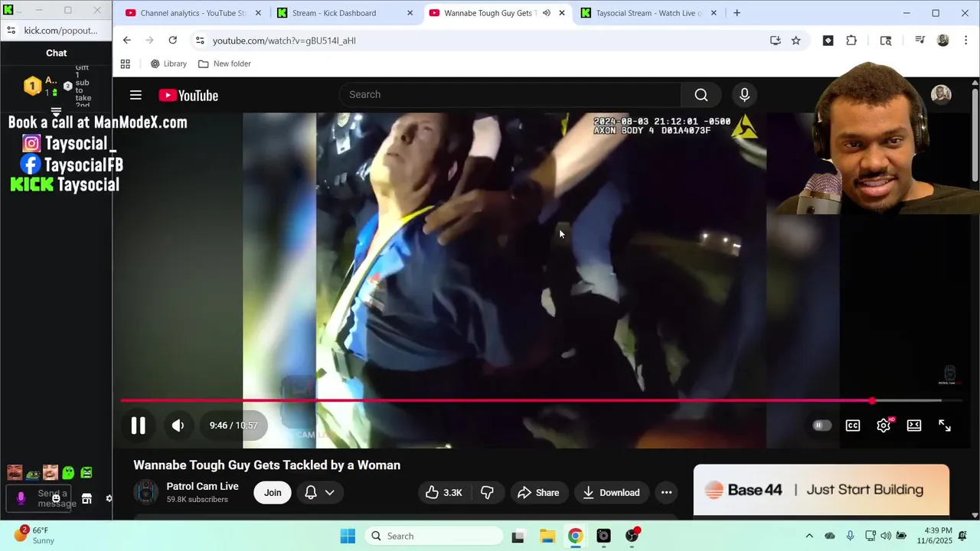Pause the YouTube video

pos(138,425)
